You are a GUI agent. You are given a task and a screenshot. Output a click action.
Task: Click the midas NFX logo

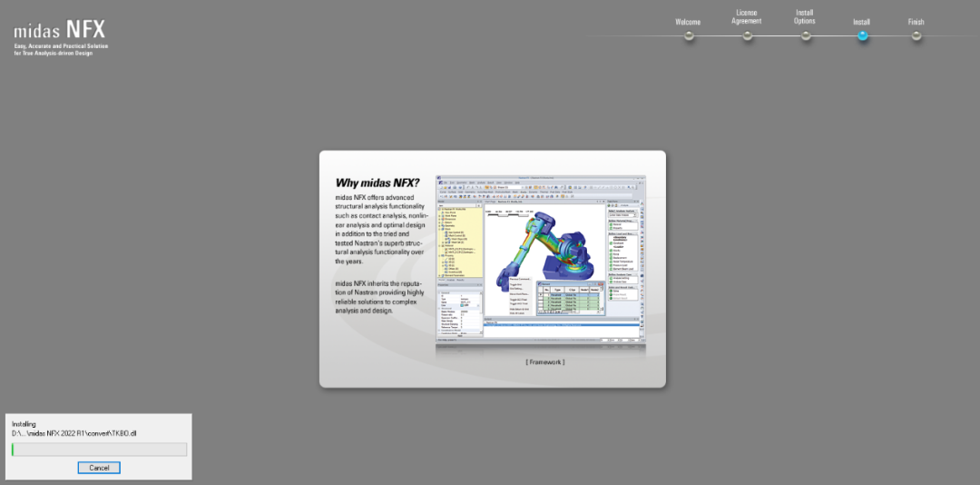click(x=60, y=29)
